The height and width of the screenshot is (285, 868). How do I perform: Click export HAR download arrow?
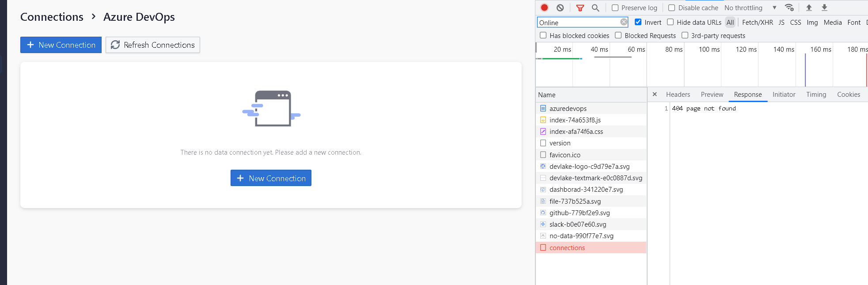pos(824,8)
